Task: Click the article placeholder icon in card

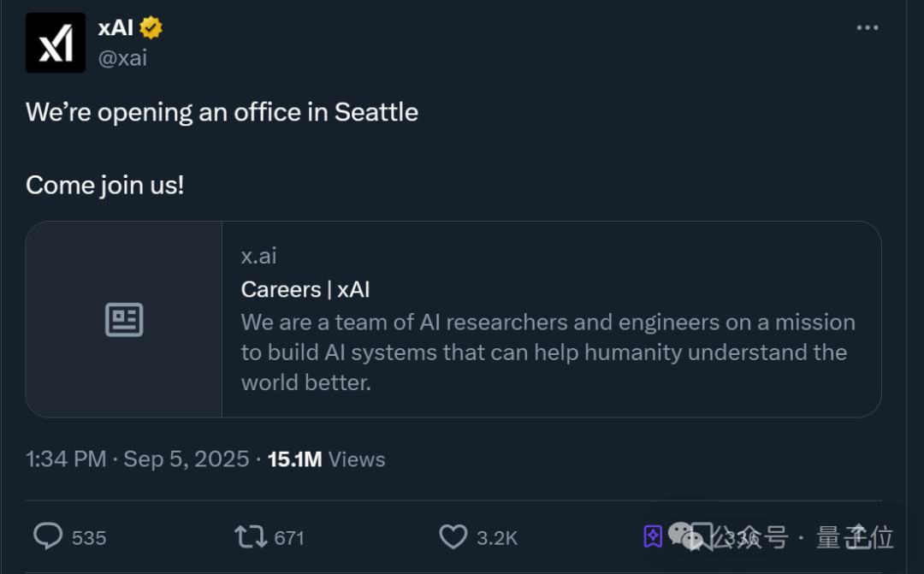Action: pos(124,319)
